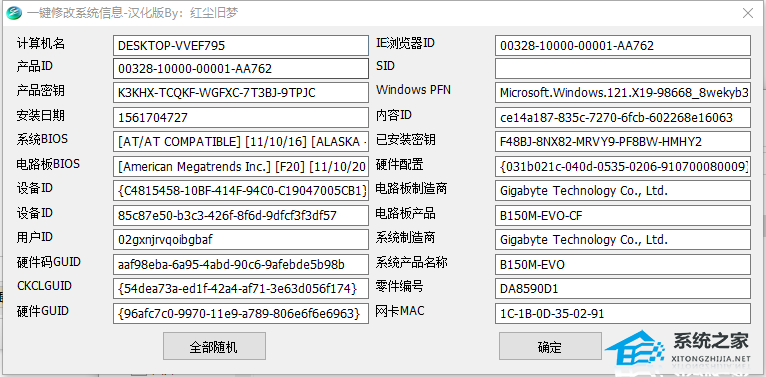This screenshot has width=766, height=377.
Task: Click the 零件编号 field DA8590D1
Action: [x=623, y=289]
